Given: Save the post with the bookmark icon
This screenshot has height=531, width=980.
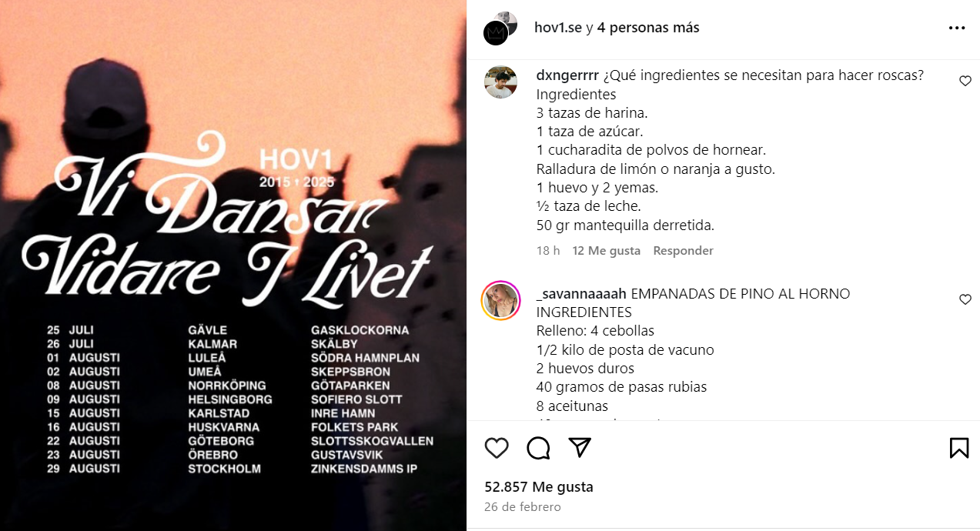Looking at the screenshot, I should coord(959,447).
